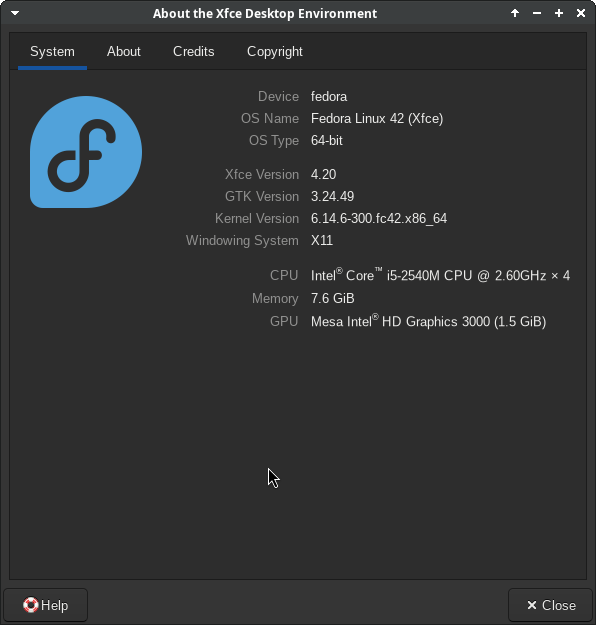
Task: Click the 'GTK Version' label
Action: 262,197
